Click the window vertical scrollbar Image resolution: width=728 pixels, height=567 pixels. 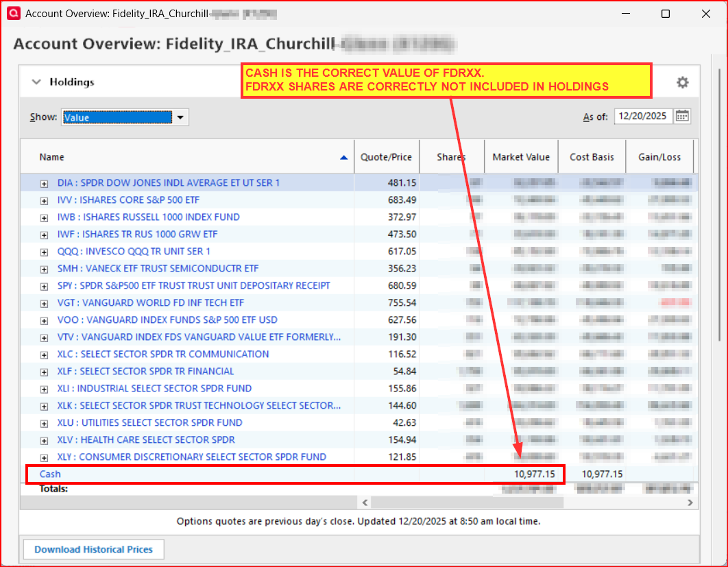click(x=720, y=204)
